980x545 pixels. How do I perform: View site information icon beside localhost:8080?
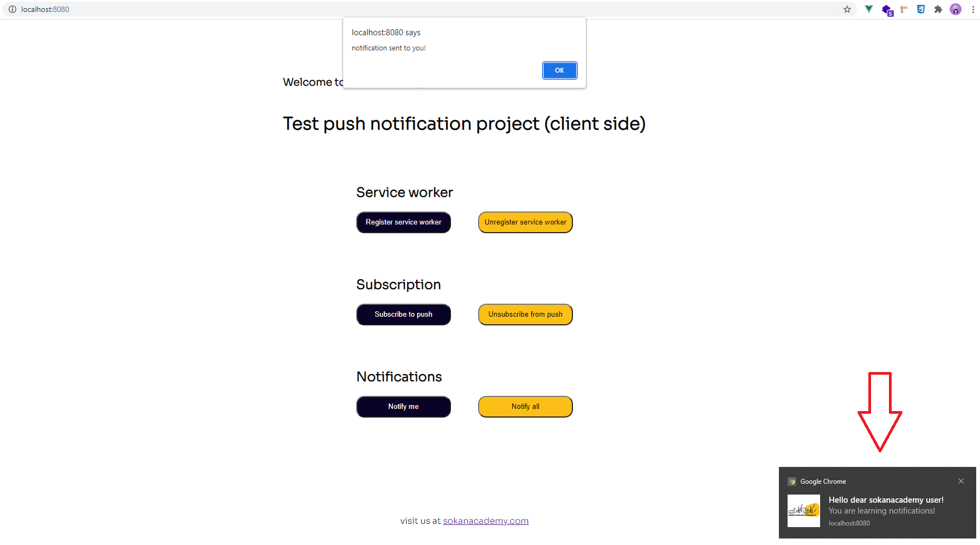pyautogui.click(x=12, y=9)
